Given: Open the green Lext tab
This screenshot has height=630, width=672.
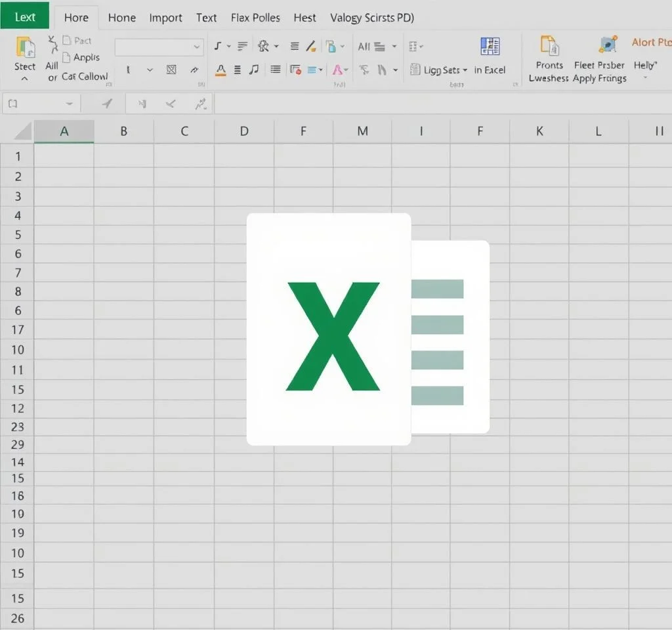Looking at the screenshot, I should (x=25, y=16).
